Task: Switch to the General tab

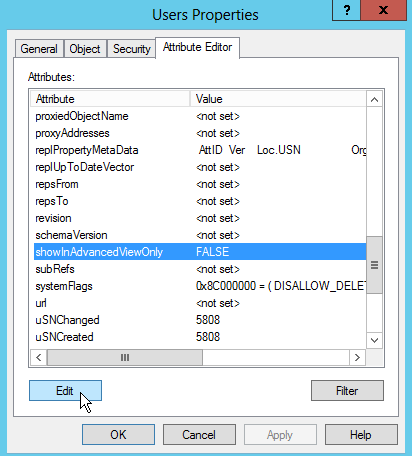Action: click(39, 49)
